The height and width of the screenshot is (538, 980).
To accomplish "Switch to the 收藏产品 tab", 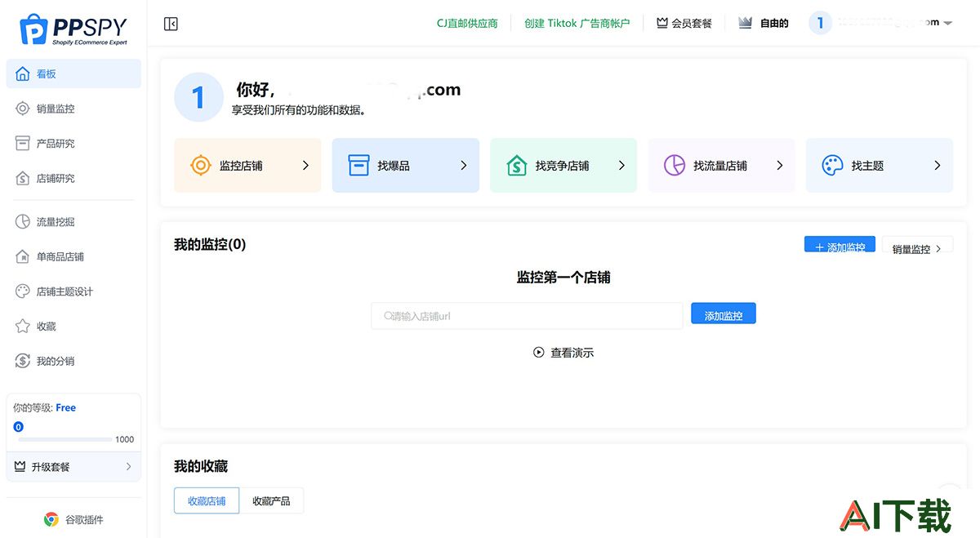I will pos(271,501).
